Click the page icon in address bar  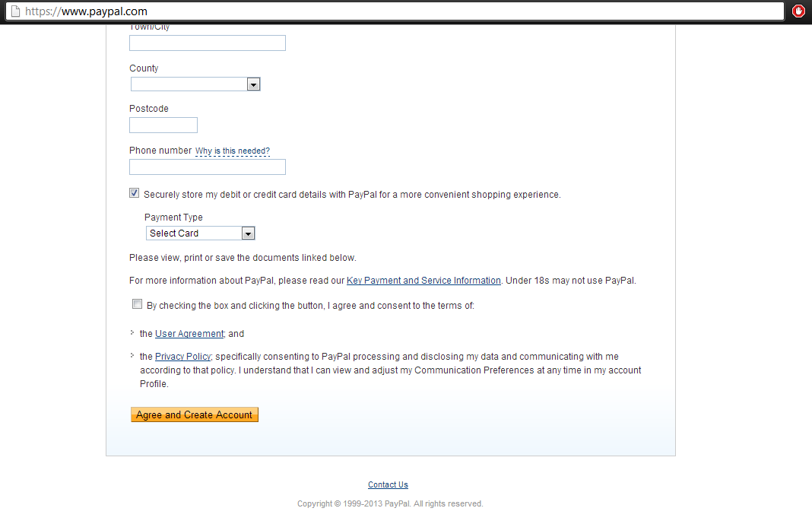[x=15, y=11]
